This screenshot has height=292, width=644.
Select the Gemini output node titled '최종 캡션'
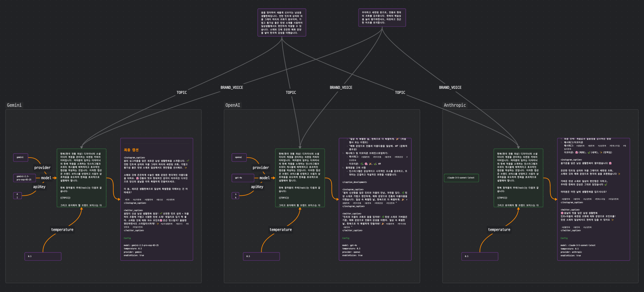(157, 199)
